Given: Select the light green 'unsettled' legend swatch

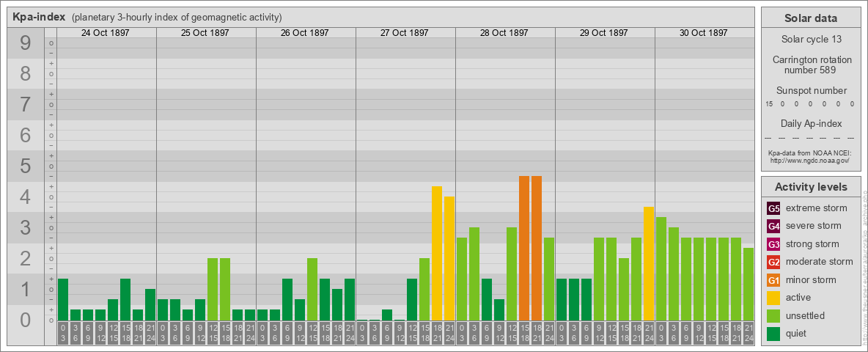Looking at the screenshot, I should coord(773,315).
